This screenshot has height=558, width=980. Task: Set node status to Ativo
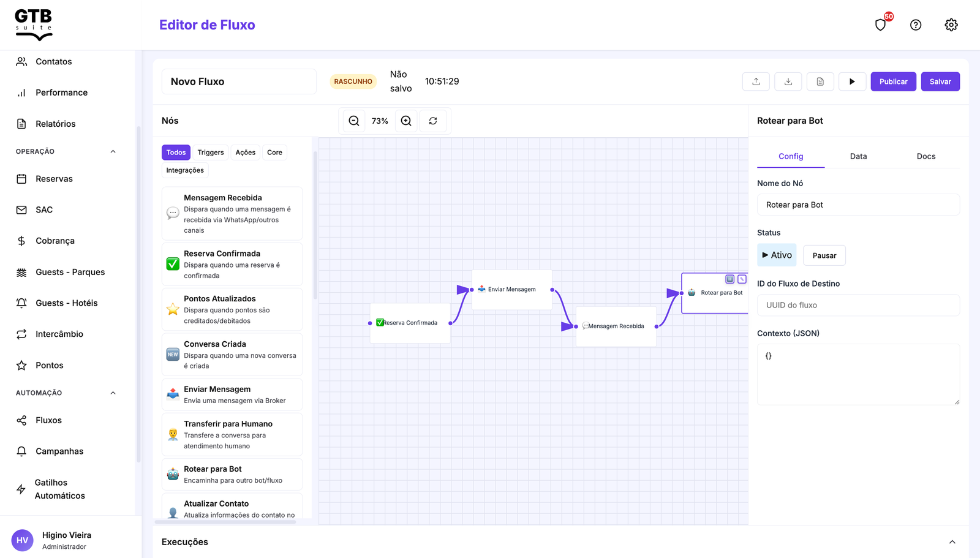click(777, 255)
